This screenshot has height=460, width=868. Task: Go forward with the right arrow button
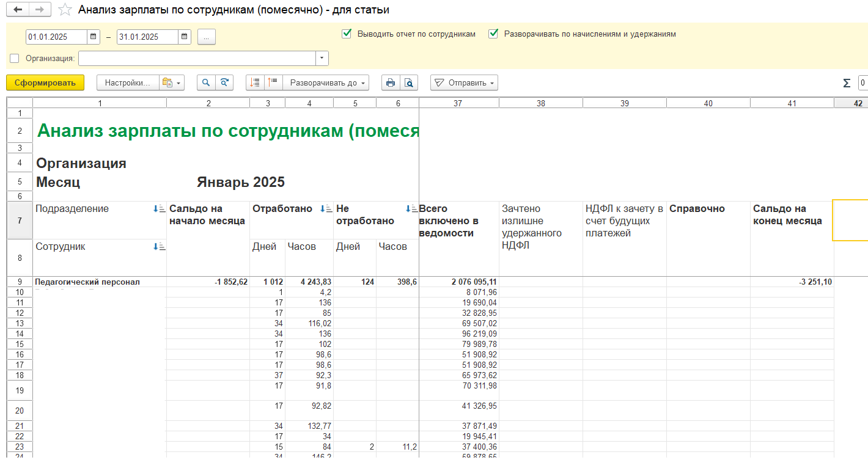39,10
